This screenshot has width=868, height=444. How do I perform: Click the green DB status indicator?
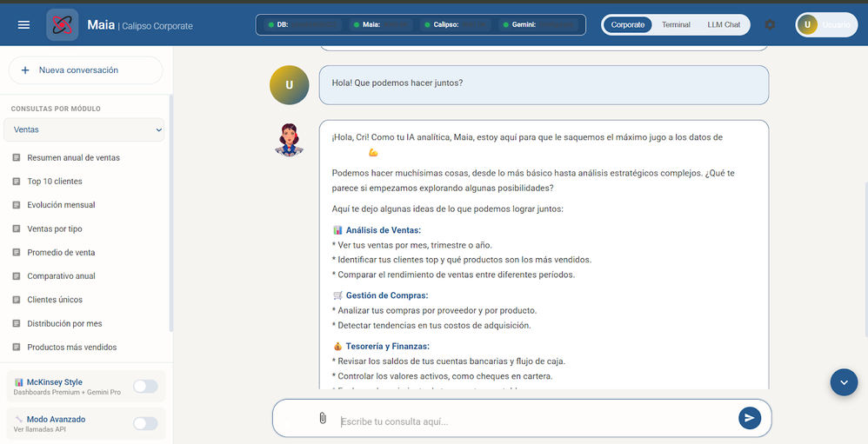pos(270,25)
